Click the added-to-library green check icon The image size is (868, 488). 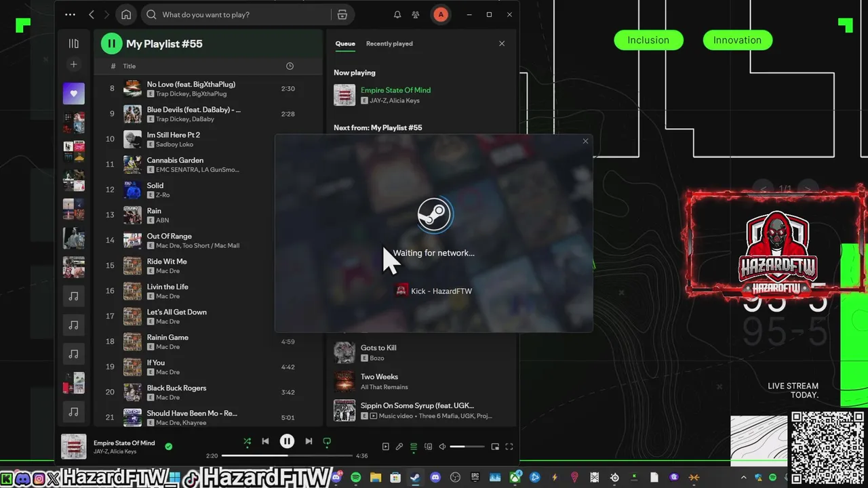tap(169, 447)
